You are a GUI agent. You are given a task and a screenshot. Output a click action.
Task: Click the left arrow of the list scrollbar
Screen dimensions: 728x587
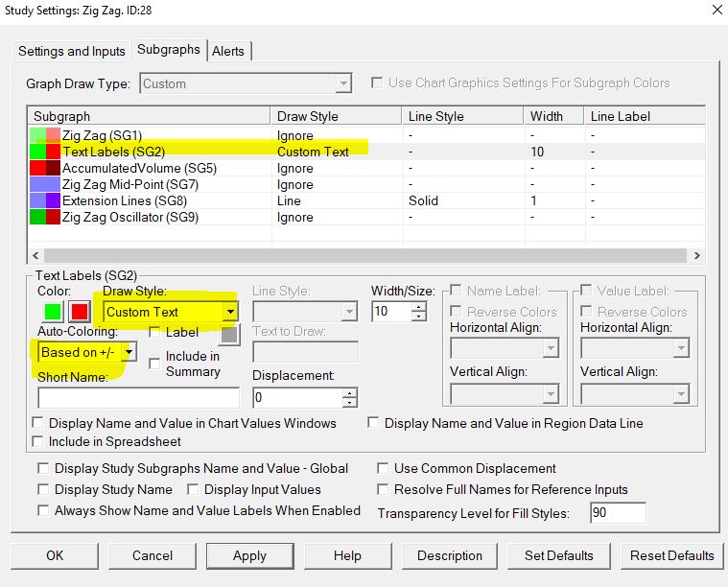coord(35,255)
